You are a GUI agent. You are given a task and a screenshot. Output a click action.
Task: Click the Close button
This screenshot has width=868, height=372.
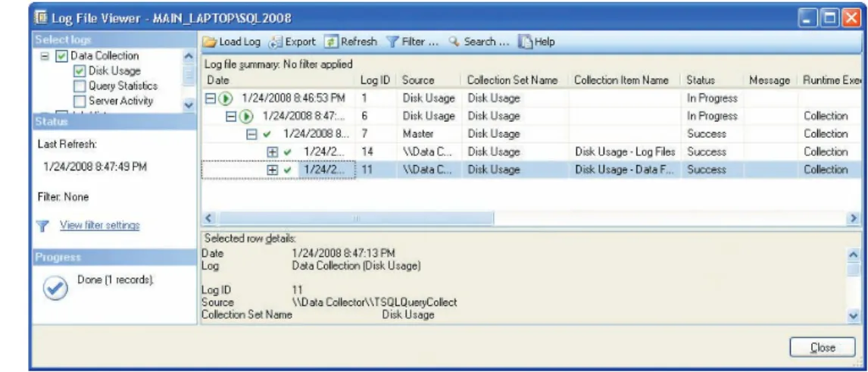pyautogui.click(x=823, y=348)
